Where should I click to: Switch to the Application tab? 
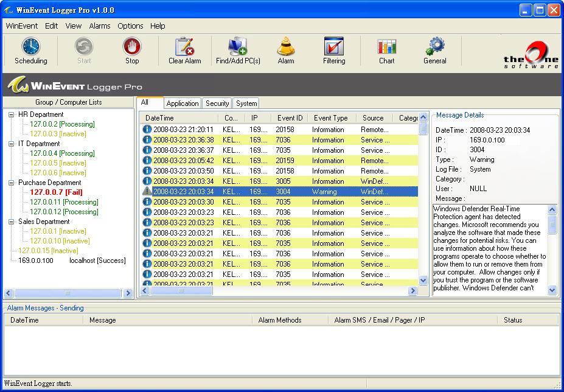click(x=183, y=103)
